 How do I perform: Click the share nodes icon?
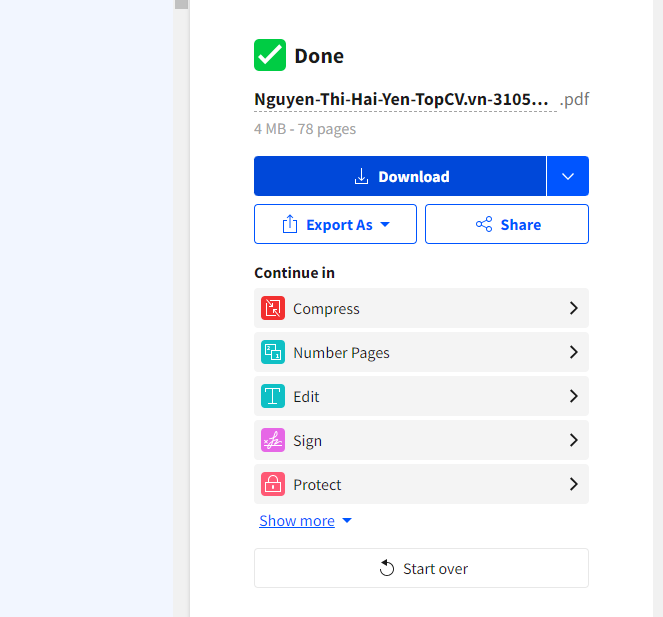pyautogui.click(x=484, y=224)
